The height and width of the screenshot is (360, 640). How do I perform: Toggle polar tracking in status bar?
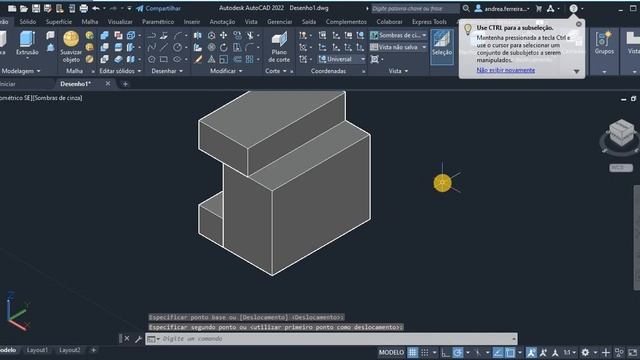[x=458, y=353]
